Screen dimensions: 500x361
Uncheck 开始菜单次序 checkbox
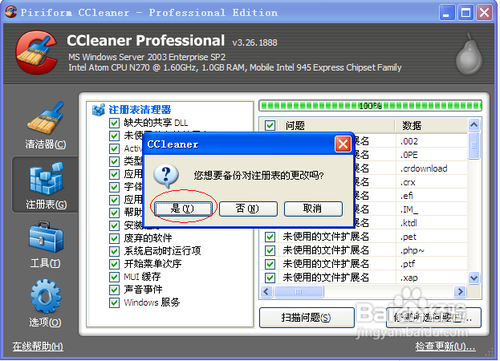[x=114, y=264]
